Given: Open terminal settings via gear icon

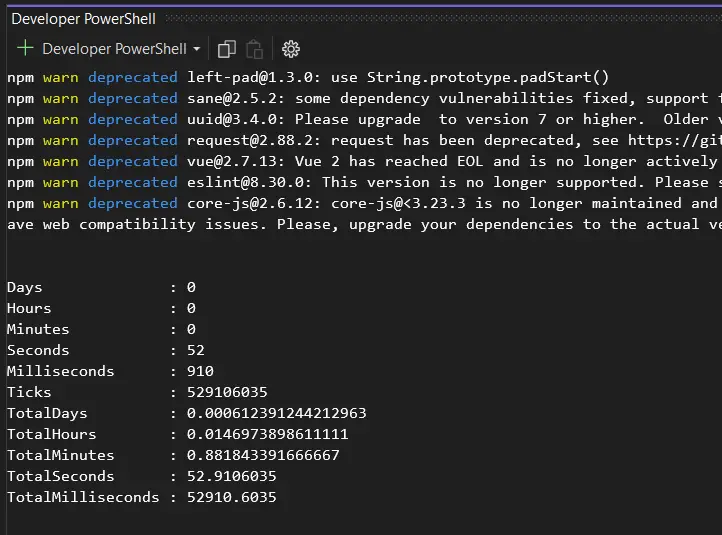Looking at the screenshot, I should coord(291,49).
